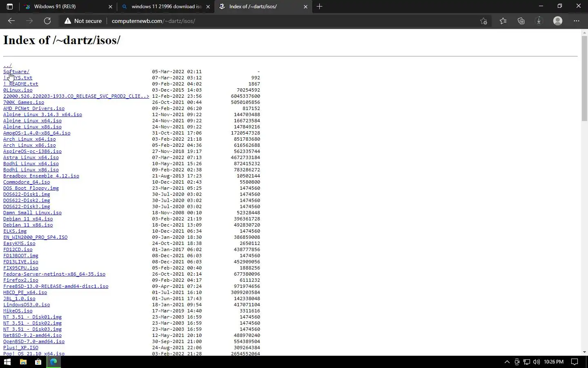Download MikeOS.iso

pos(18,311)
